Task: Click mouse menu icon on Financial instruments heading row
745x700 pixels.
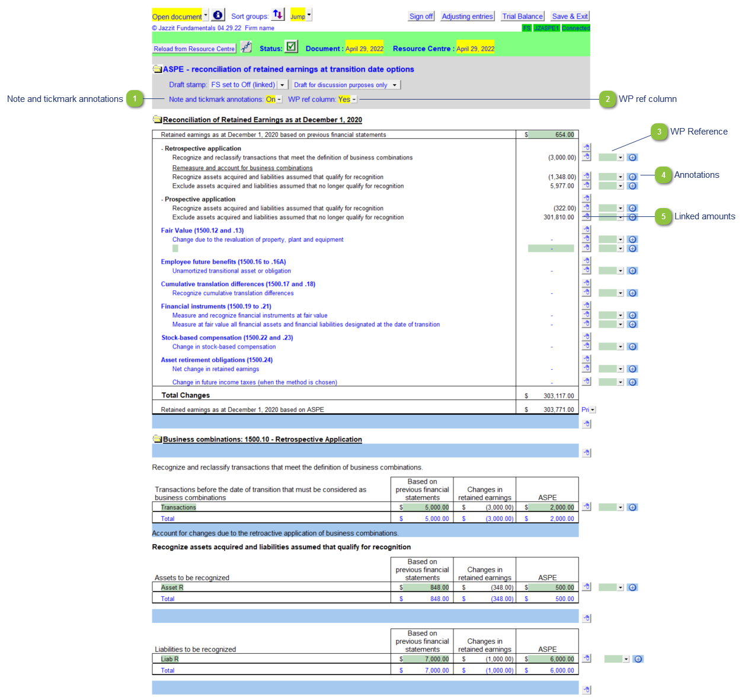Action: click(586, 306)
